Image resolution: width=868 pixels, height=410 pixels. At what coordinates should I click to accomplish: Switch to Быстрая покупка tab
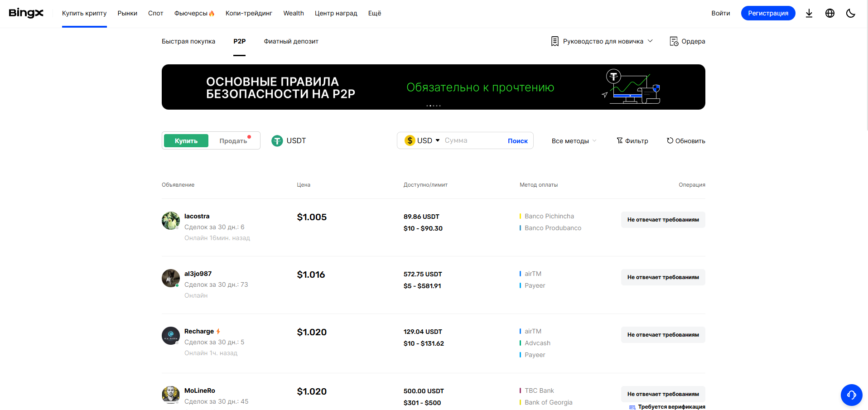tap(188, 41)
